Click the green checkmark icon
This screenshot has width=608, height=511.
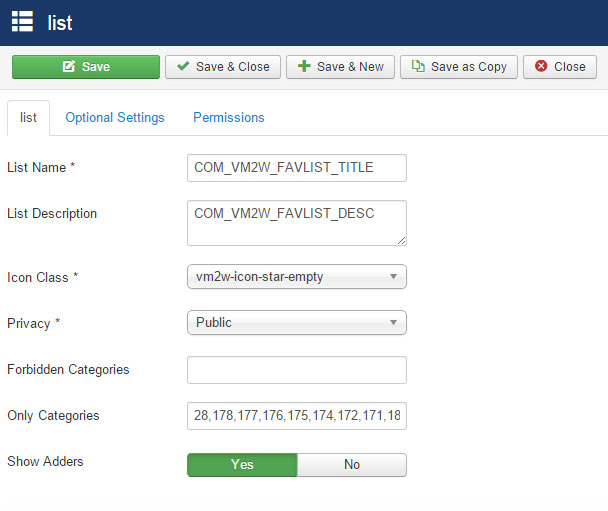tap(183, 66)
